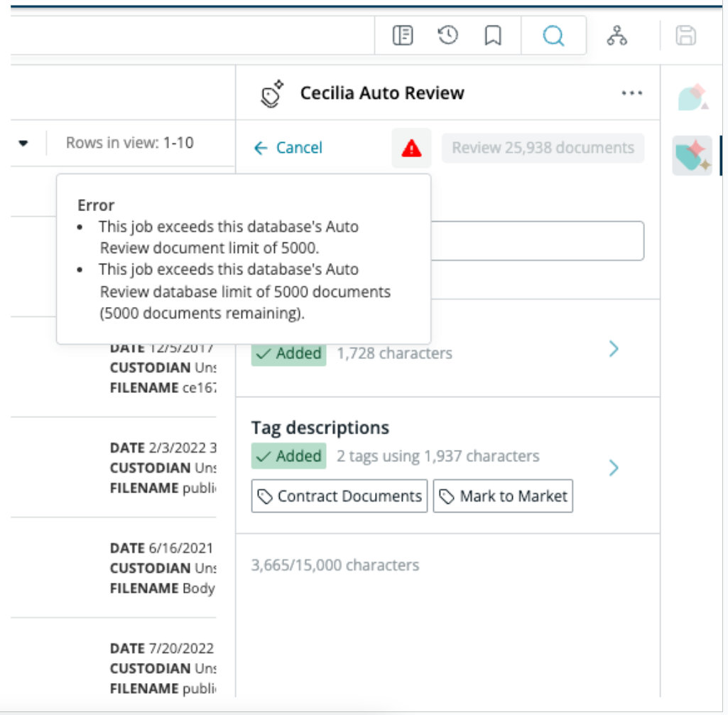Viewport: 728px width, 715px height.
Task: Click the save disk icon
Action: pos(685,36)
